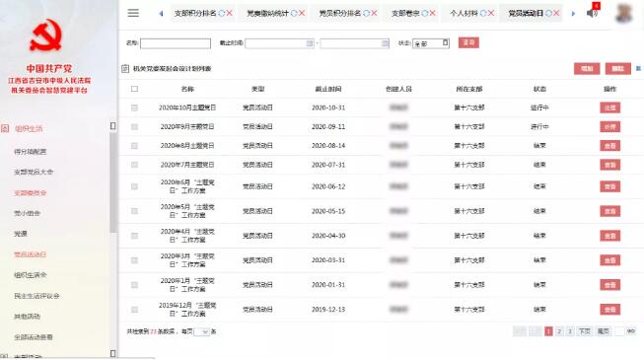The width and height of the screenshot is (644, 360).
Task: Focus the 名称 name search field
Action: pyautogui.click(x=176, y=43)
